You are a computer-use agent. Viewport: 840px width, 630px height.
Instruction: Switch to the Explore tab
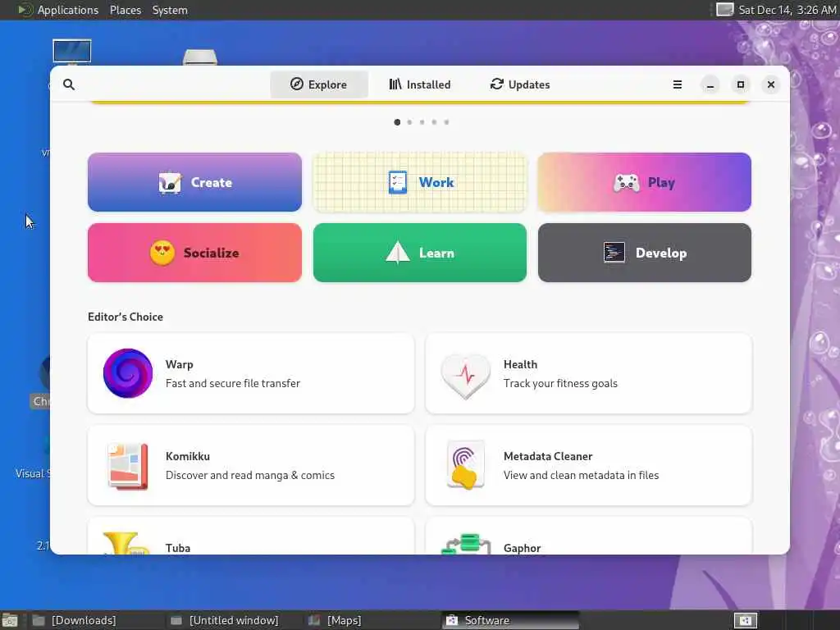point(319,84)
